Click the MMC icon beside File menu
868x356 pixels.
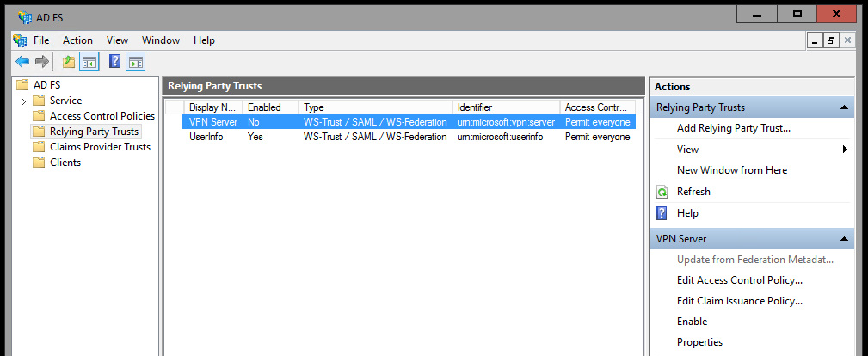[x=20, y=40]
